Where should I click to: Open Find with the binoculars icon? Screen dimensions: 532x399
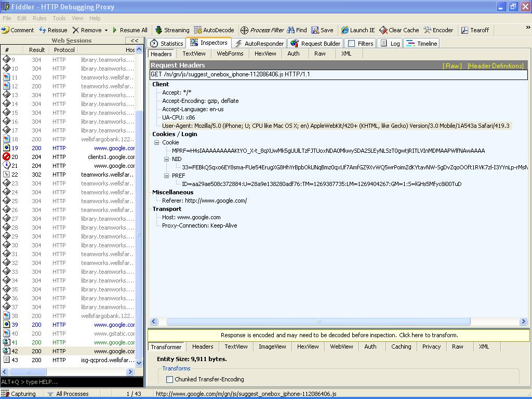pyautogui.click(x=291, y=30)
